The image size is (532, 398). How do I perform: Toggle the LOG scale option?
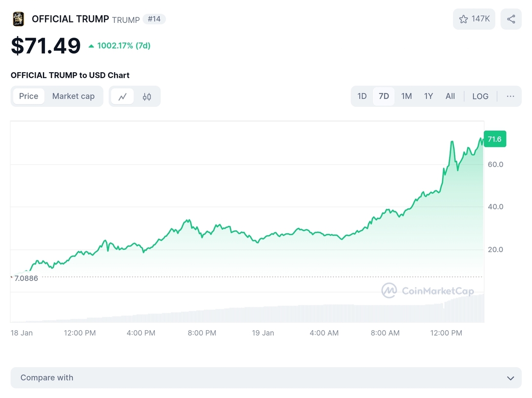(x=480, y=96)
